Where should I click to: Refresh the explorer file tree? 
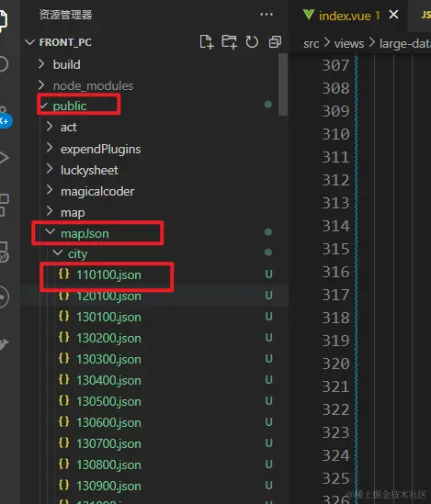[x=252, y=42]
